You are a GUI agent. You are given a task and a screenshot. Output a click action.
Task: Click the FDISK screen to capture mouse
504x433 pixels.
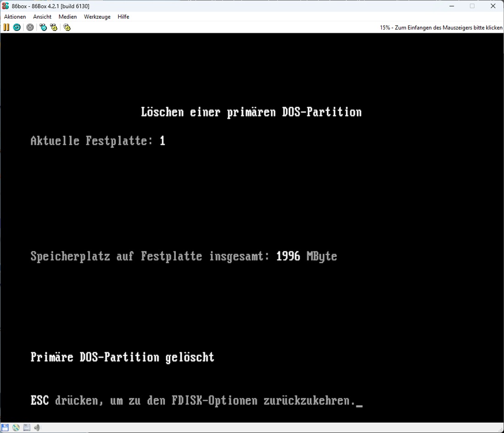(x=252, y=206)
